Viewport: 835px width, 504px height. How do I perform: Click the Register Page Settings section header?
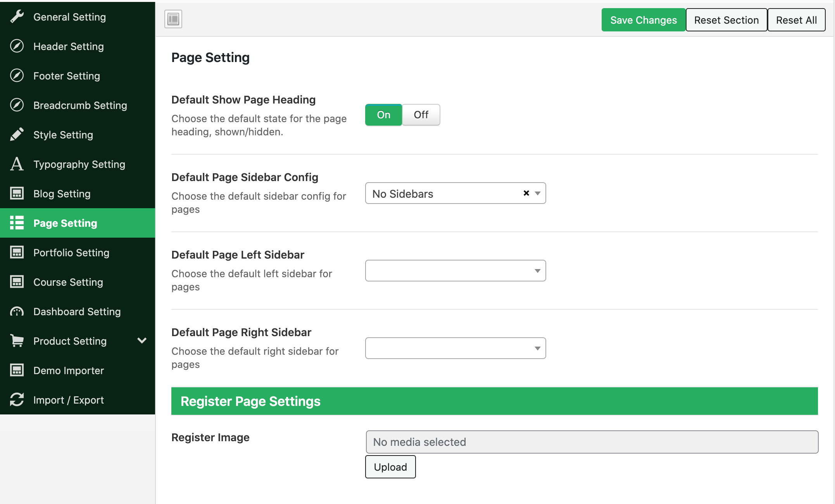click(495, 401)
